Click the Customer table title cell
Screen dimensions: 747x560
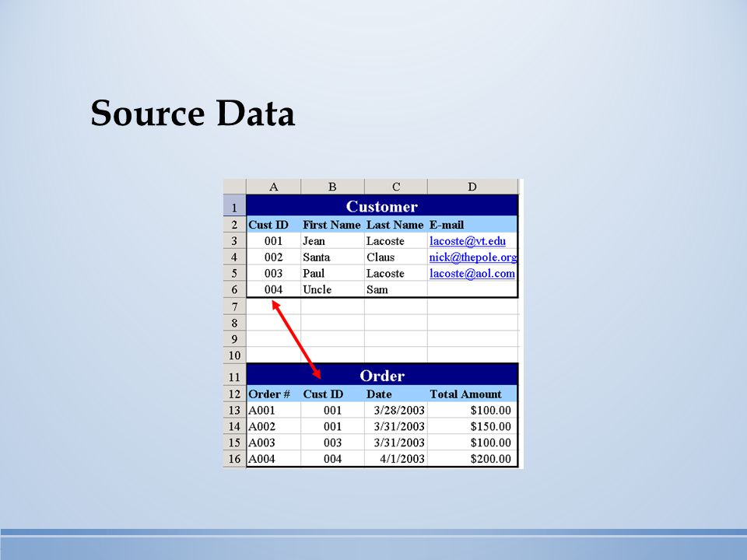pyautogui.click(x=382, y=205)
